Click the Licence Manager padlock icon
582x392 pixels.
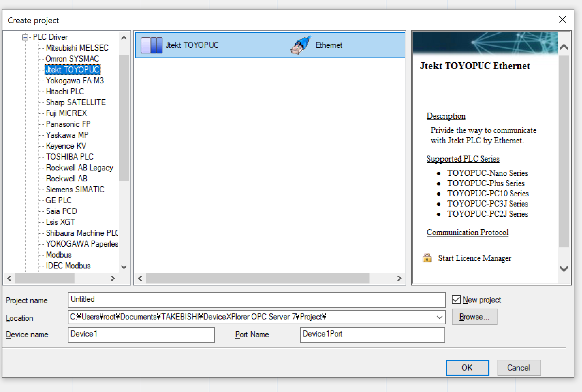427,258
